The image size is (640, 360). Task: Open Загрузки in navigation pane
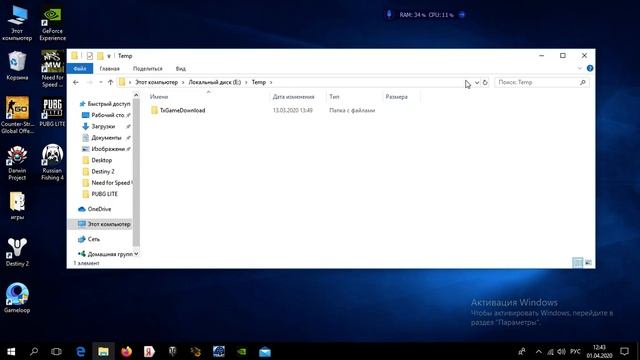(x=103, y=127)
